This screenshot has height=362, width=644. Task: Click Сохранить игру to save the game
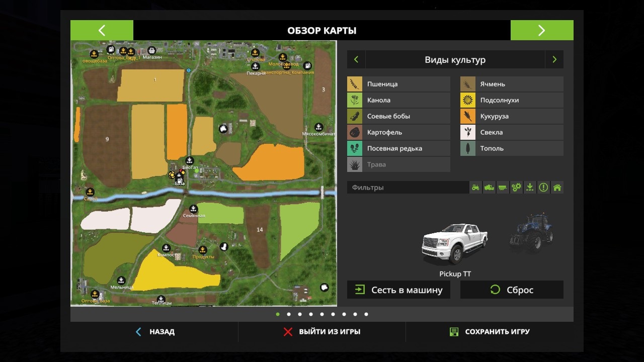coord(490,332)
